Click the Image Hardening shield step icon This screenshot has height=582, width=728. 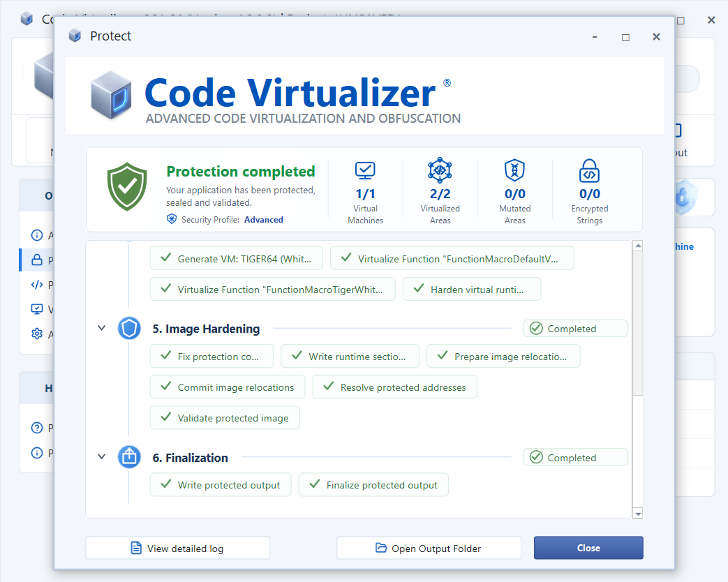[x=129, y=328]
